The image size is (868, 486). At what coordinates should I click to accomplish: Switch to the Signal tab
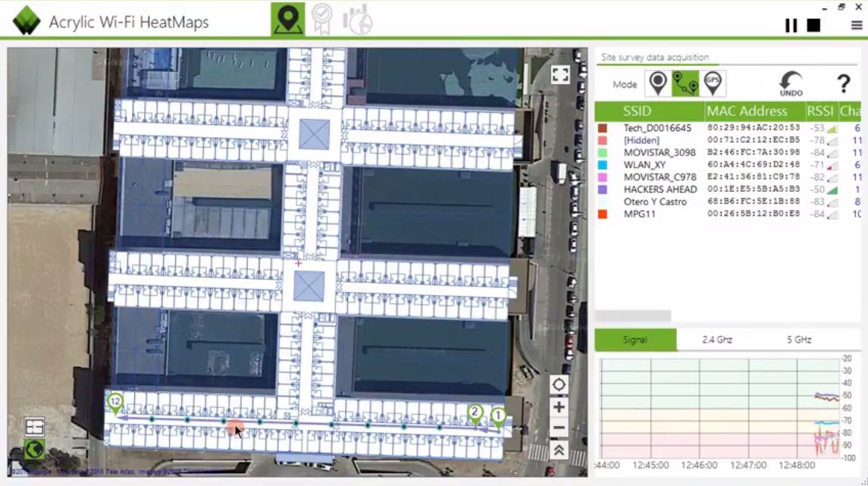[635, 340]
